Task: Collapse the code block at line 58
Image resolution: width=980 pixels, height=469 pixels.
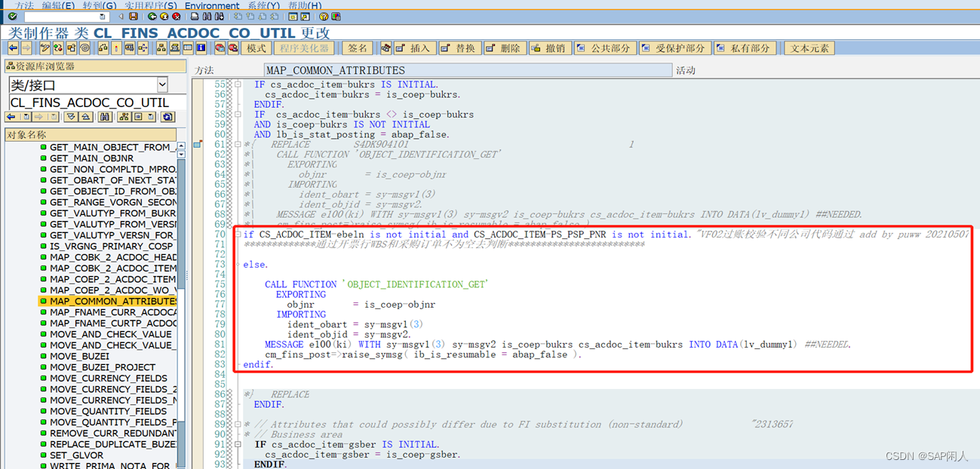Action: (x=238, y=115)
